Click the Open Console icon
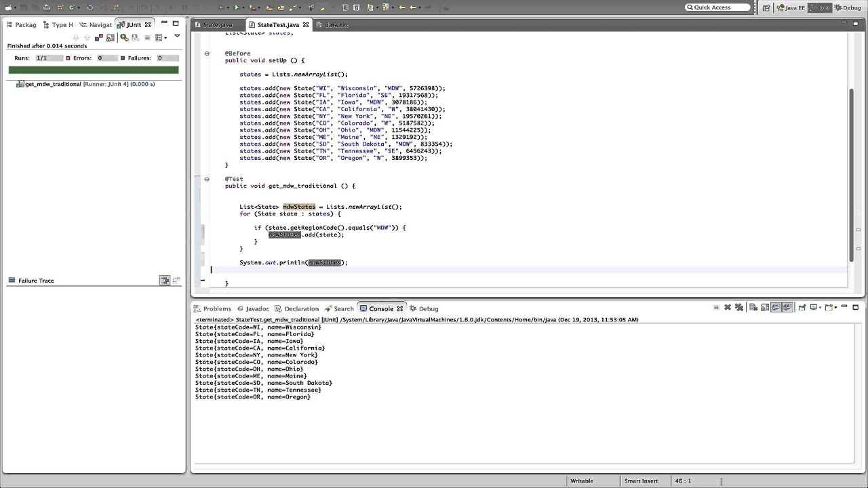The height and width of the screenshot is (488, 868). tap(829, 307)
